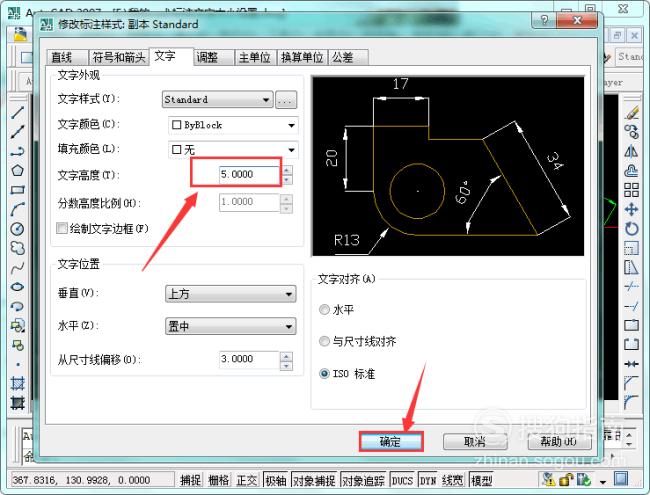Select the Erase tool
Image resolution: width=650 pixels, height=495 pixels.
[x=631, y=112]
